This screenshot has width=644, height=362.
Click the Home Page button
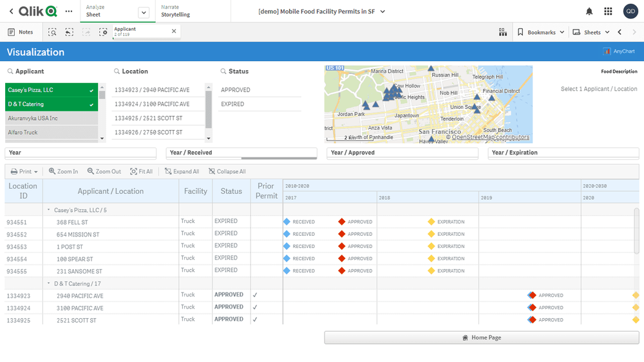coord(481,338)
